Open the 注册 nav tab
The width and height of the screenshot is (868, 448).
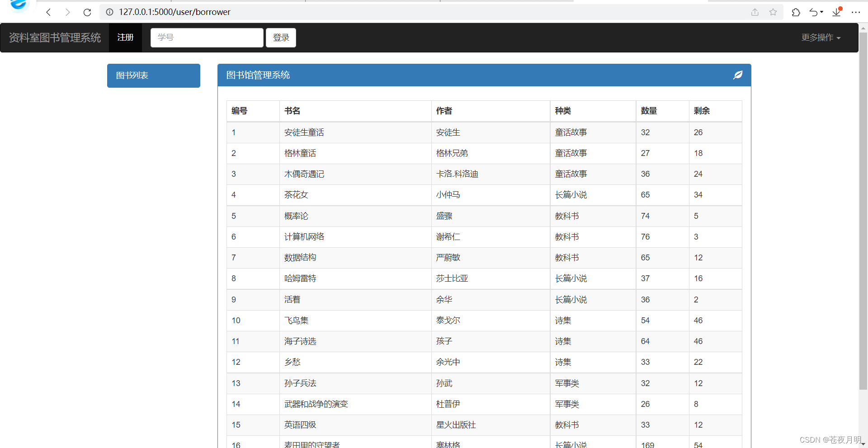click(125, 38)
